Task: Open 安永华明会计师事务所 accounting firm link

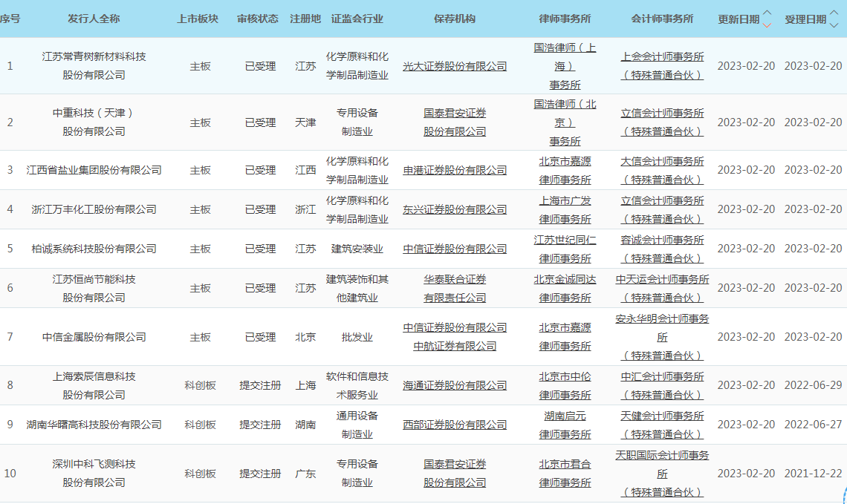Action: click(x=662, y=318)
